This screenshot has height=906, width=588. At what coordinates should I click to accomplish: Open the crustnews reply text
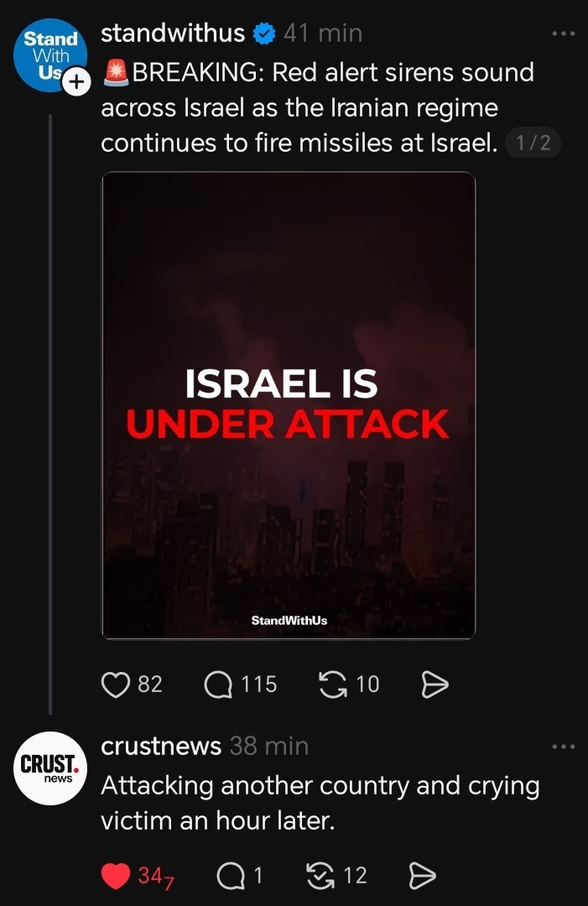[x=319, y=803]
